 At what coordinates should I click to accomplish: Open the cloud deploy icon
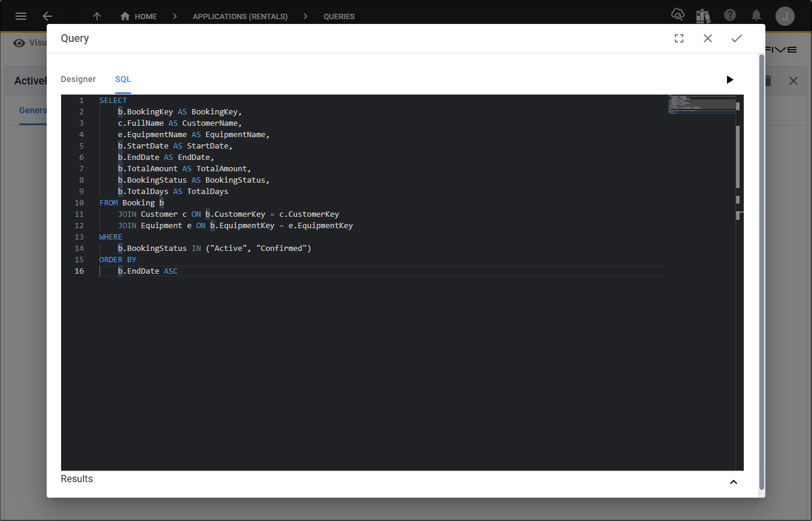[x=678, y=16]
